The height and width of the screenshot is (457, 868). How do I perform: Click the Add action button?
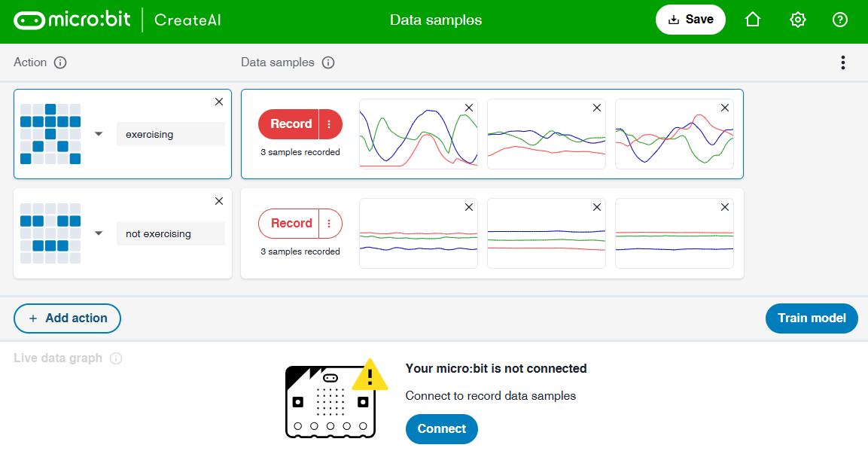tap(67, 318)
